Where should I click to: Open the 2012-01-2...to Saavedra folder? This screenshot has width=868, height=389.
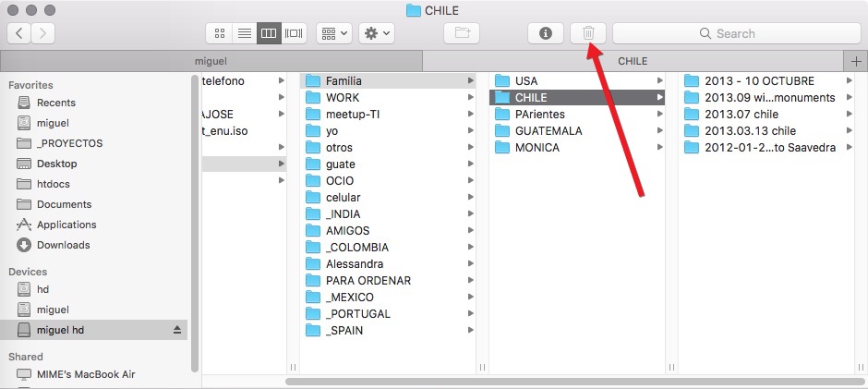click(x=766, y=148)
